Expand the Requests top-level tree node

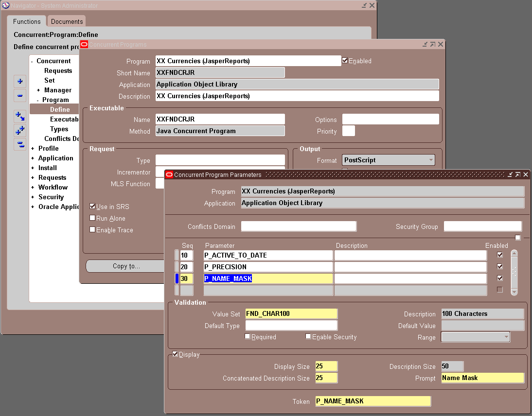[33, 178]
